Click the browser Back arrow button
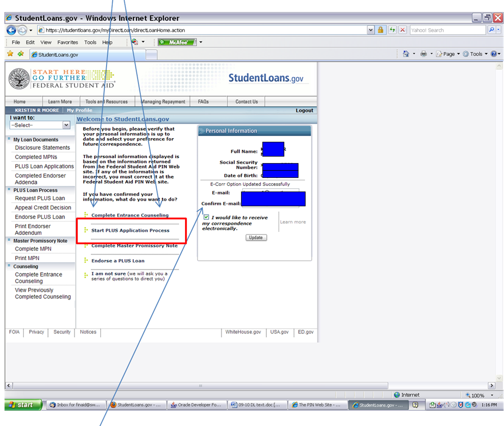 point(11,30)
